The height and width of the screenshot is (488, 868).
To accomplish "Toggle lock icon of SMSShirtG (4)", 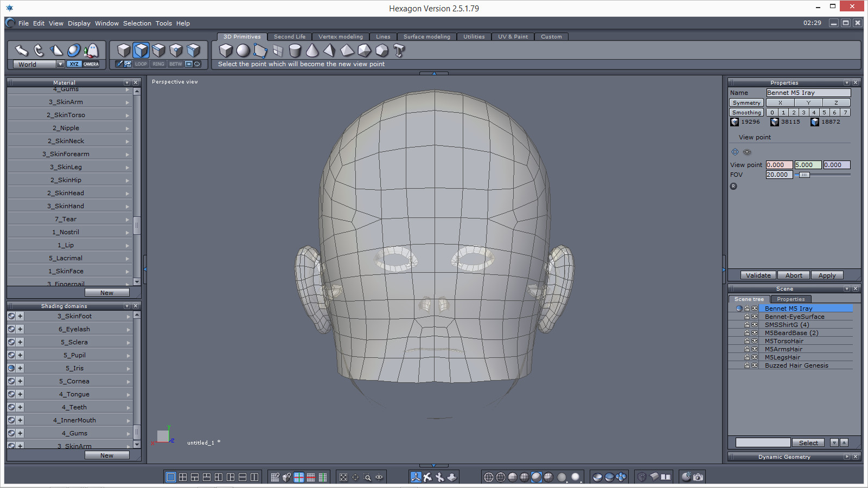I will (747, 325).
